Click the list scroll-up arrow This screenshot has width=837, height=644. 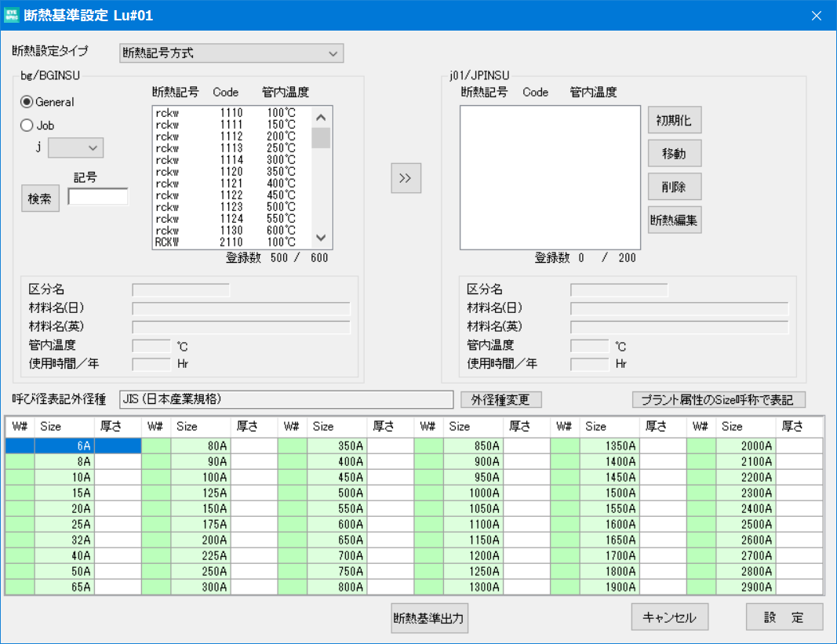pyautogui.click(x=321, y=118)
